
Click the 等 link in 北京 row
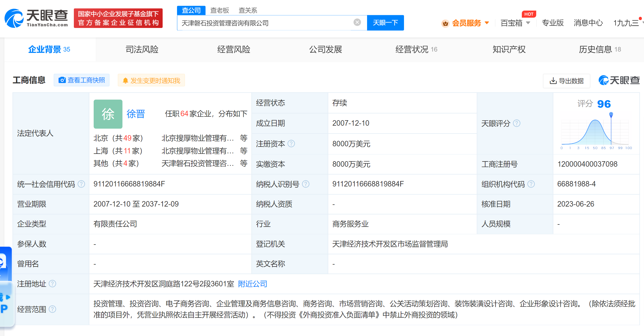244,138
